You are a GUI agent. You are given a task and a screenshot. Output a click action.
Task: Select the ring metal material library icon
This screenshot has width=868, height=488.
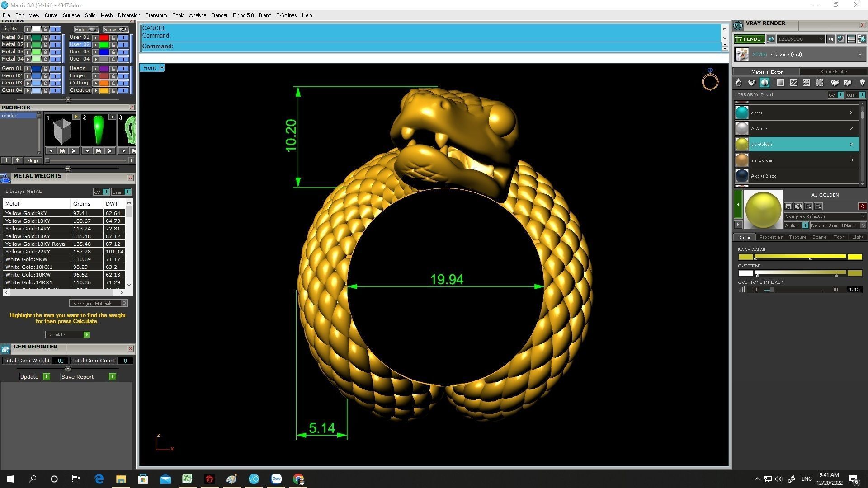coord(738,83)
